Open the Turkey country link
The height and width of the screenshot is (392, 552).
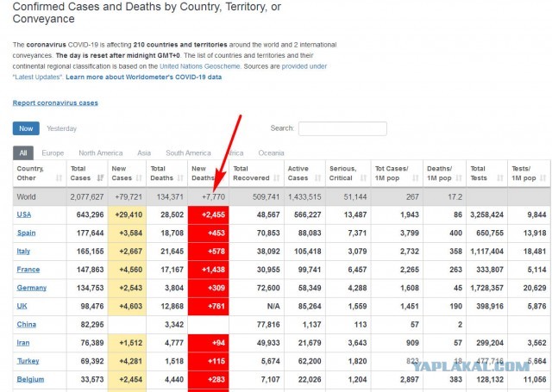28,361
